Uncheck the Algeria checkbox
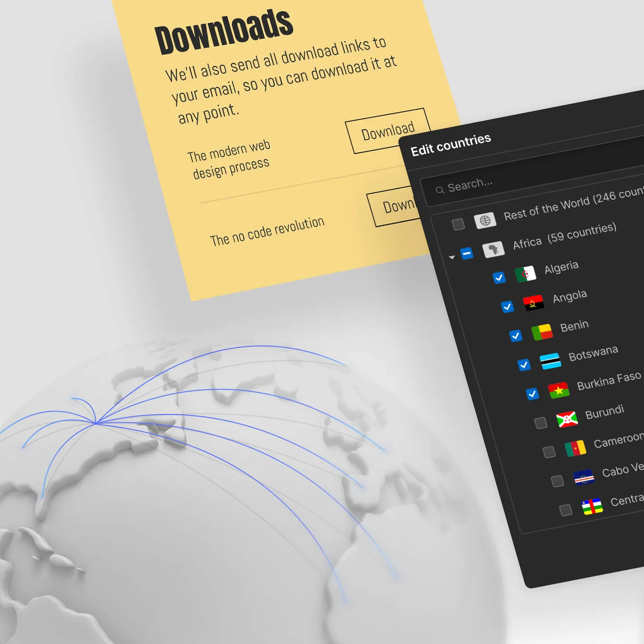The image size is (644, 644). [499, 277]
